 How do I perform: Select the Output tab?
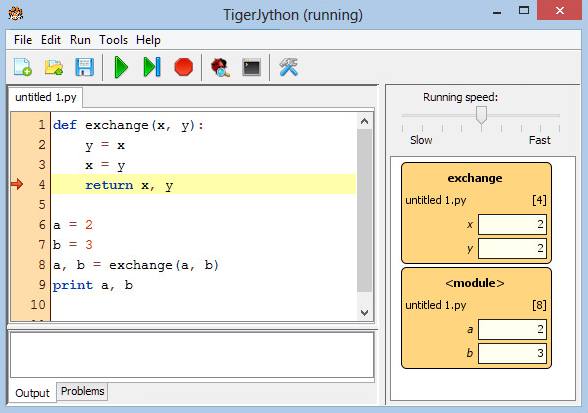(32, 393)
